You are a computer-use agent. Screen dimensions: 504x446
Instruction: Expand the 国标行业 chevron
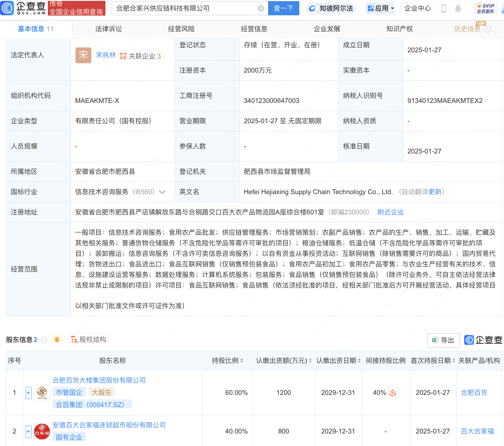coord(162,192)
